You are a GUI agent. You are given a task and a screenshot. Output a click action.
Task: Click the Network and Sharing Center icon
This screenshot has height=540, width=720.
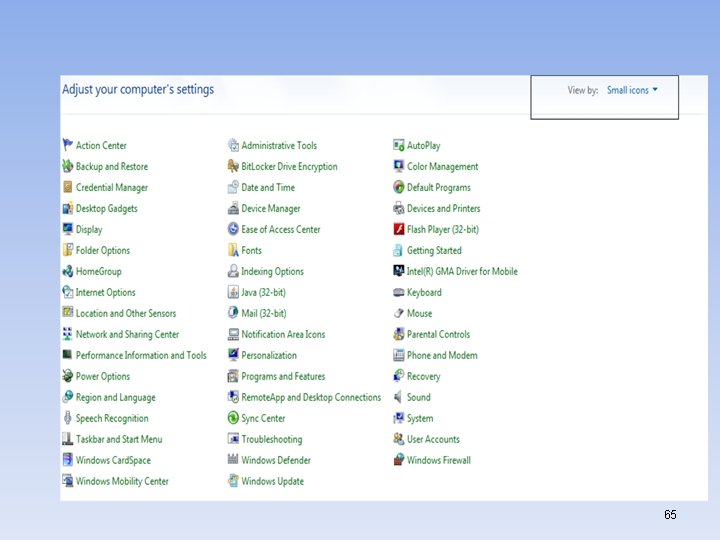coord(68,334)
